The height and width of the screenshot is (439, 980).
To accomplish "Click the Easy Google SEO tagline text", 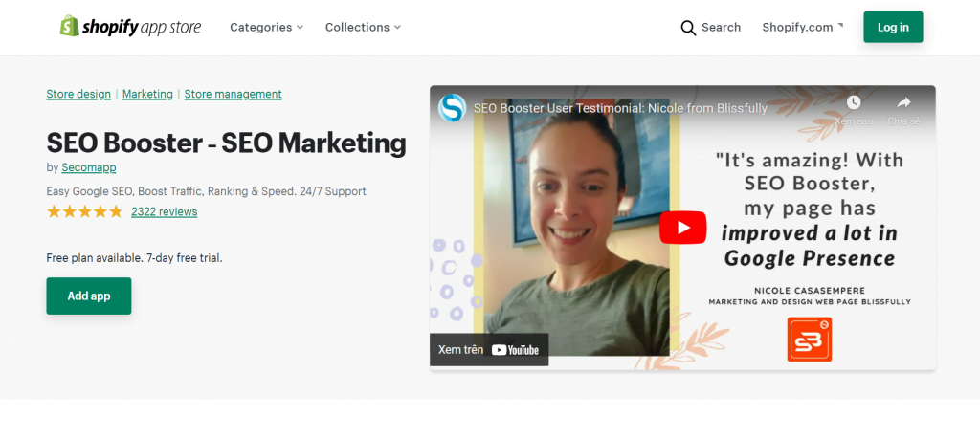I will (x=207, y=191).
